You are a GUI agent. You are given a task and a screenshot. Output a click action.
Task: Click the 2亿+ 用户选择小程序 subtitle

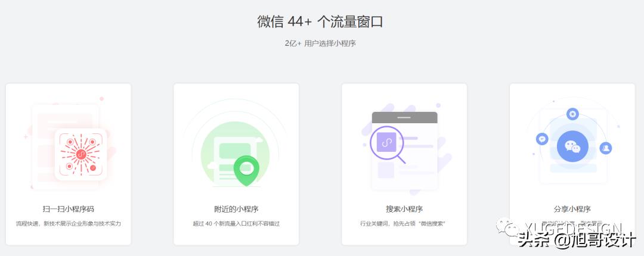[320, 43]
